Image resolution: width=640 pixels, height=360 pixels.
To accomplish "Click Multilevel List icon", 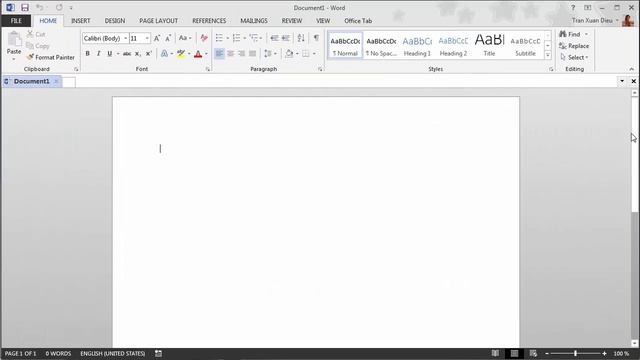I will (254, 38).
